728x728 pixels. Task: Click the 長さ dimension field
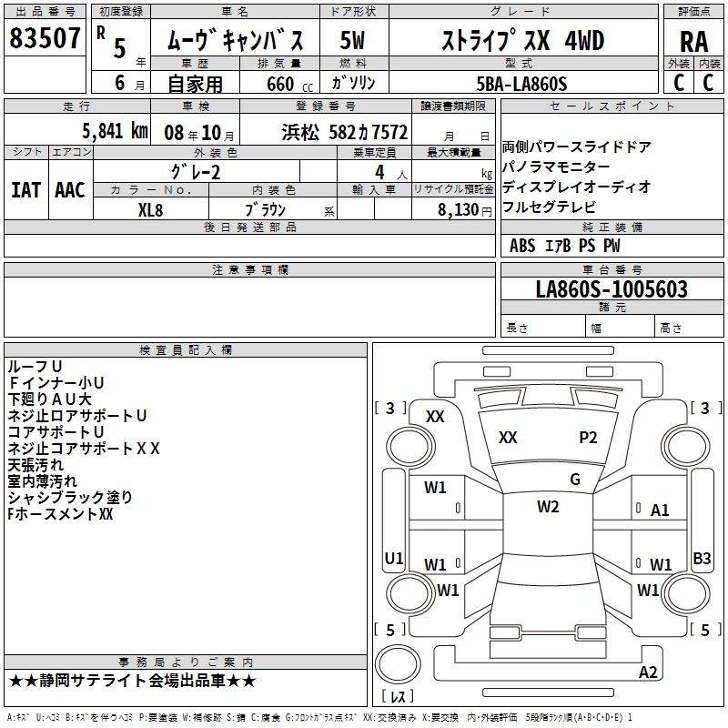click(542, 328)
